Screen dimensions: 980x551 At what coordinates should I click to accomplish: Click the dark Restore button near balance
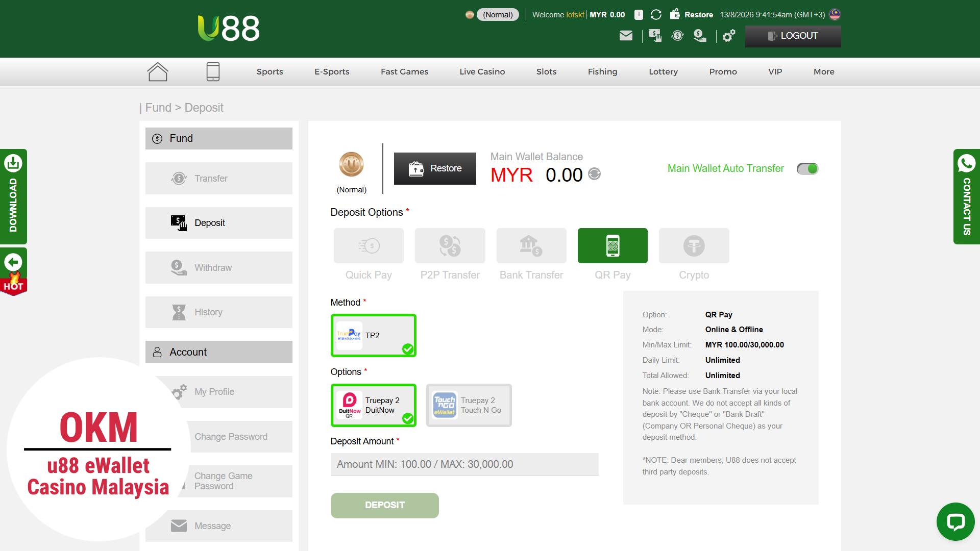point(435,168)
